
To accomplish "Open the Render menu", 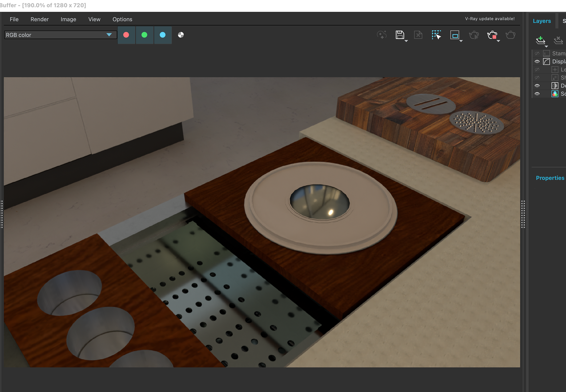I will (40, 19).
